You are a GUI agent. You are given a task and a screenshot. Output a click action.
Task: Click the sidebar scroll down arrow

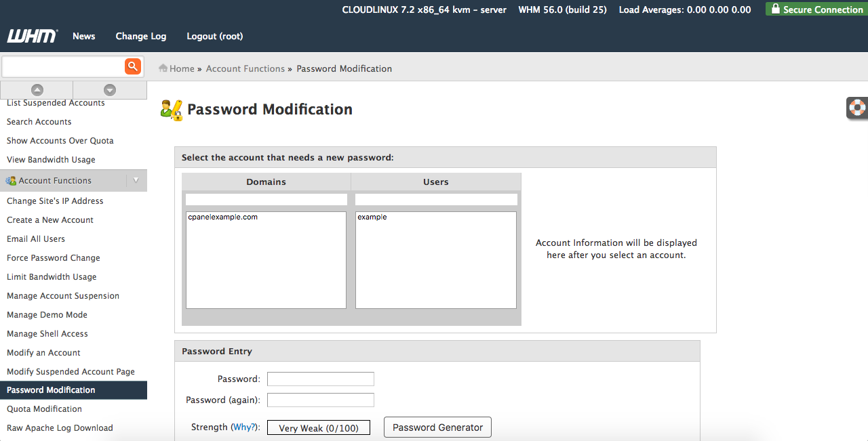pyautogui.click(x=110, y=90)
